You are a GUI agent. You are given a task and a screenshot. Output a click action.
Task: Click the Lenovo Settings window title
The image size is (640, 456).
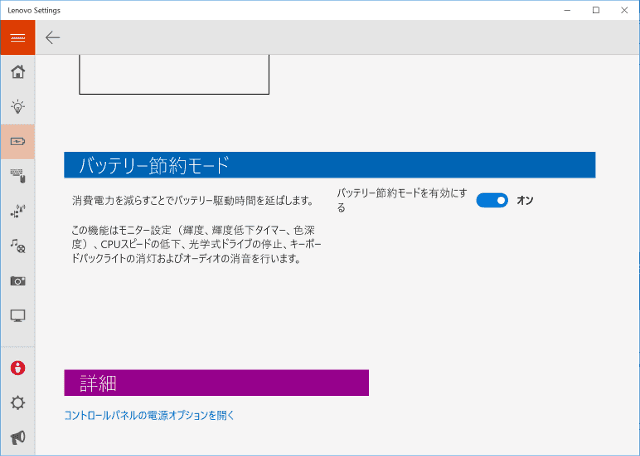tap(34, 10)
